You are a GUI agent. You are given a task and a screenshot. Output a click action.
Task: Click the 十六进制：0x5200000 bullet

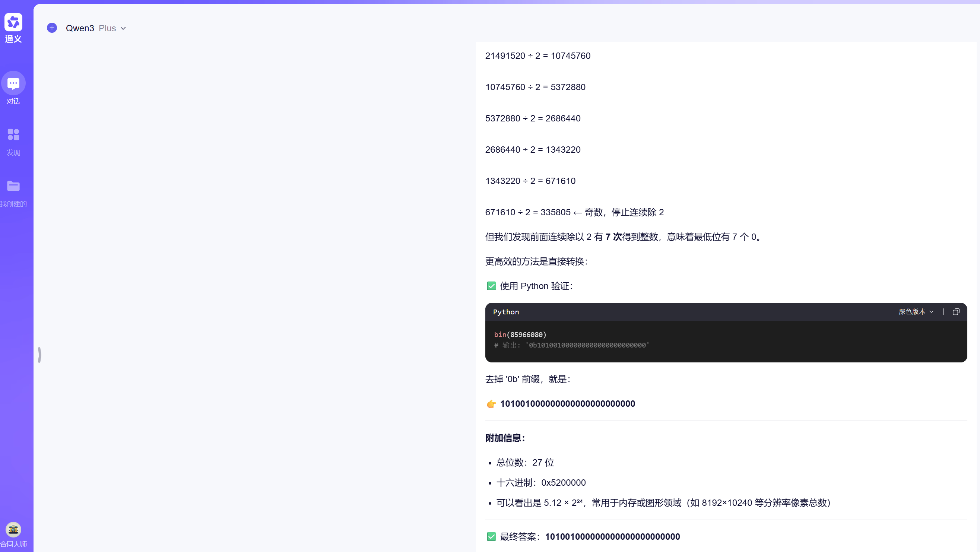pyautogui.click(x=541, y=483)
